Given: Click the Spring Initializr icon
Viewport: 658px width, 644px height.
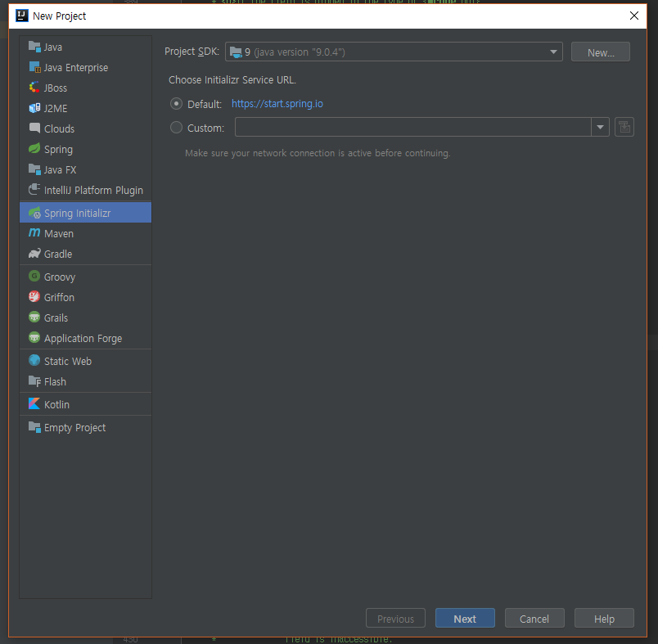Looking at the screenshot, I should 34,213.
